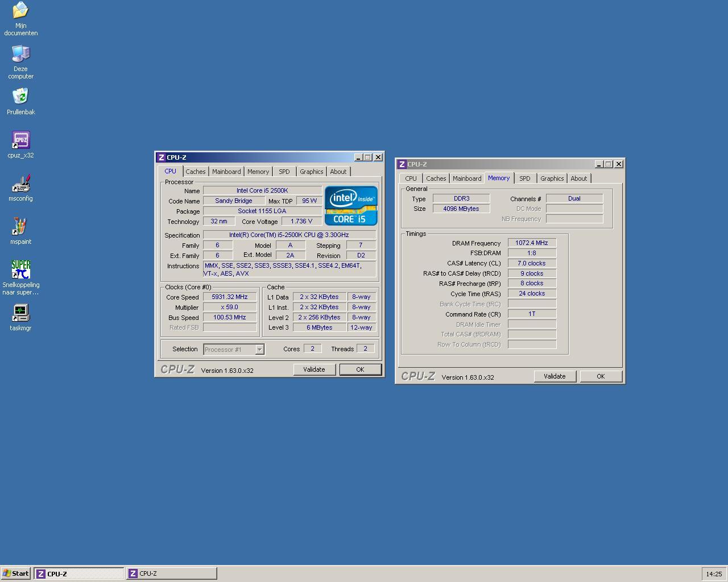Switch to Mainboard tab in Memory window

[x=467, y=178]
